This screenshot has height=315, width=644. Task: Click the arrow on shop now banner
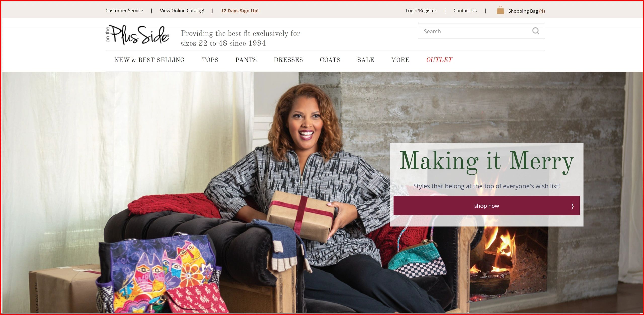coord(572,206)
